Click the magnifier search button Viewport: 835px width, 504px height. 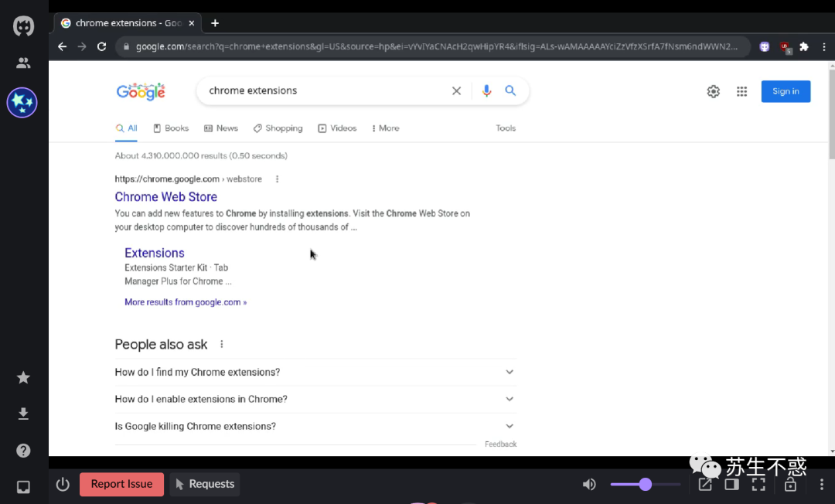pyautogui.click(x=510, y=91)
